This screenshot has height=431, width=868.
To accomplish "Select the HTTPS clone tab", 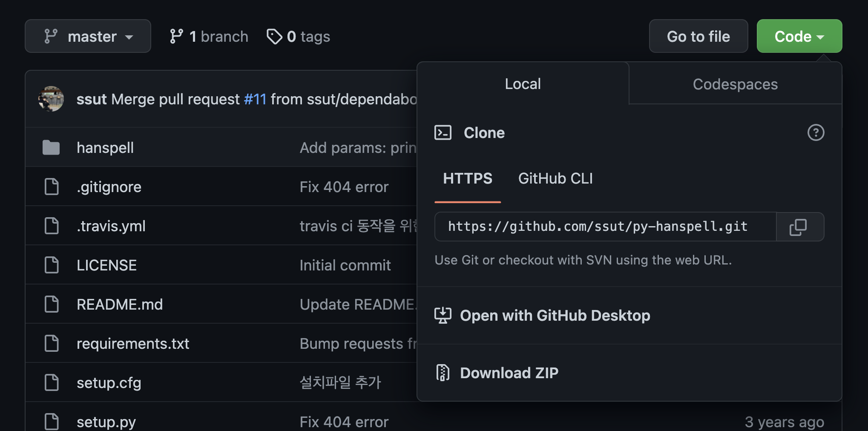I will [468, 178].
